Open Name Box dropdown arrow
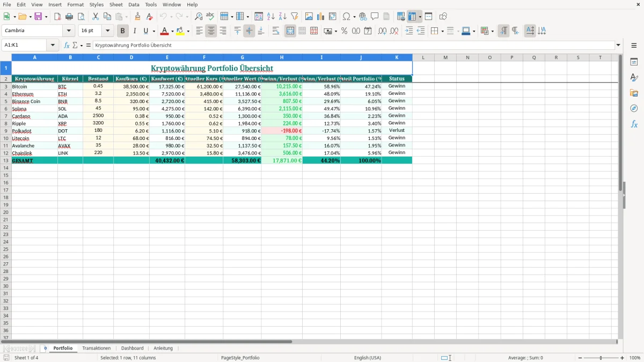The height and width of the screenshot is (362, 644). coord(53,46)
